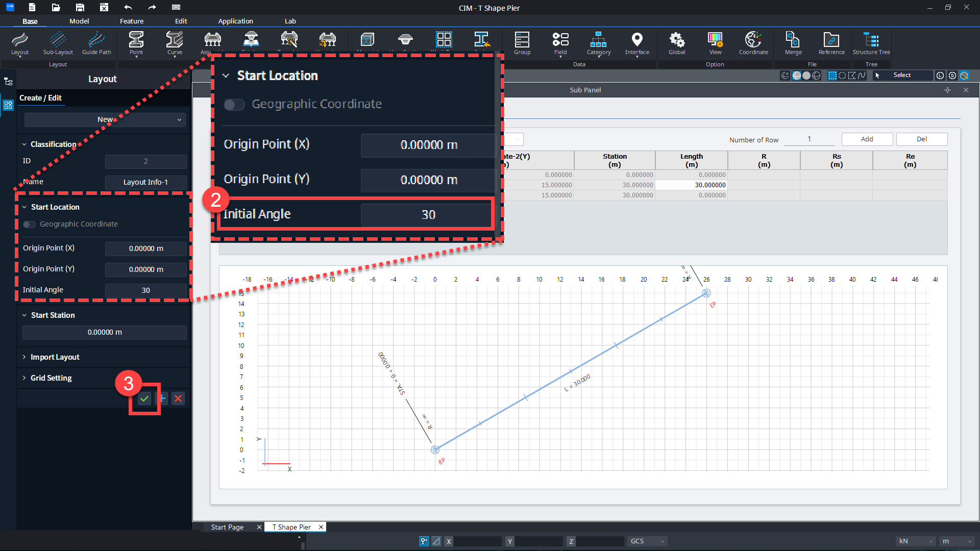The width and height of the screenshot is (980, 551).
Task: Toggle Geographic Coordinate switch in left panel
Action: (x=30, y=224)
